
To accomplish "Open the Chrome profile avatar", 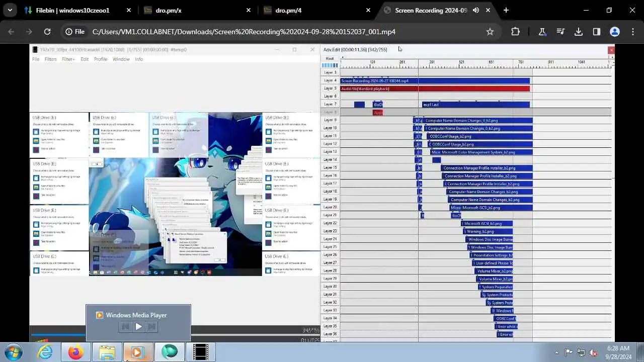I will pyautogui.click(x=615, y=32).
